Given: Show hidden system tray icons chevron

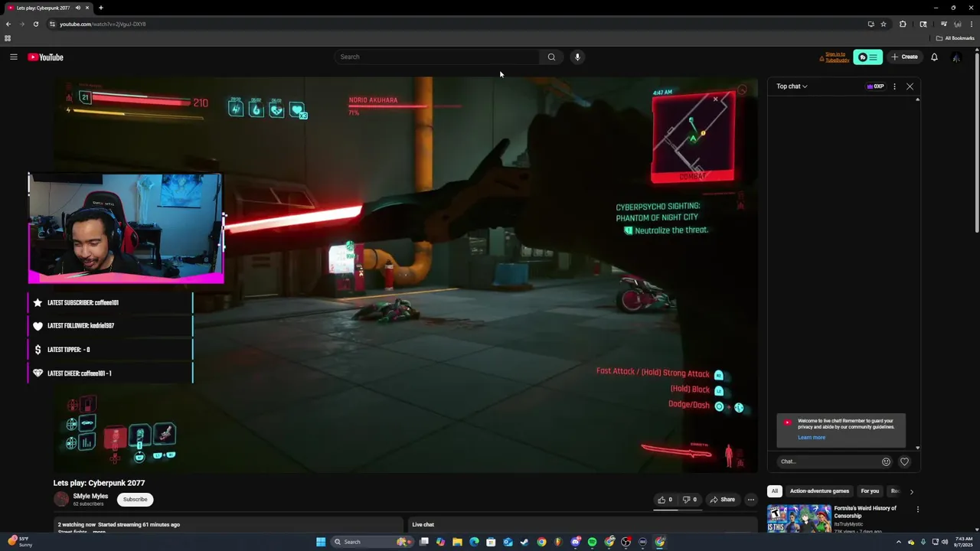Looking at the screenshot, I should [899, 542].
